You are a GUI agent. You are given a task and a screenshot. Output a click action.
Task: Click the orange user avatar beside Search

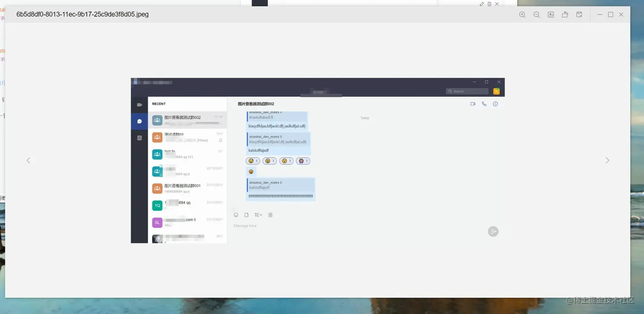(x=496, y=91)
